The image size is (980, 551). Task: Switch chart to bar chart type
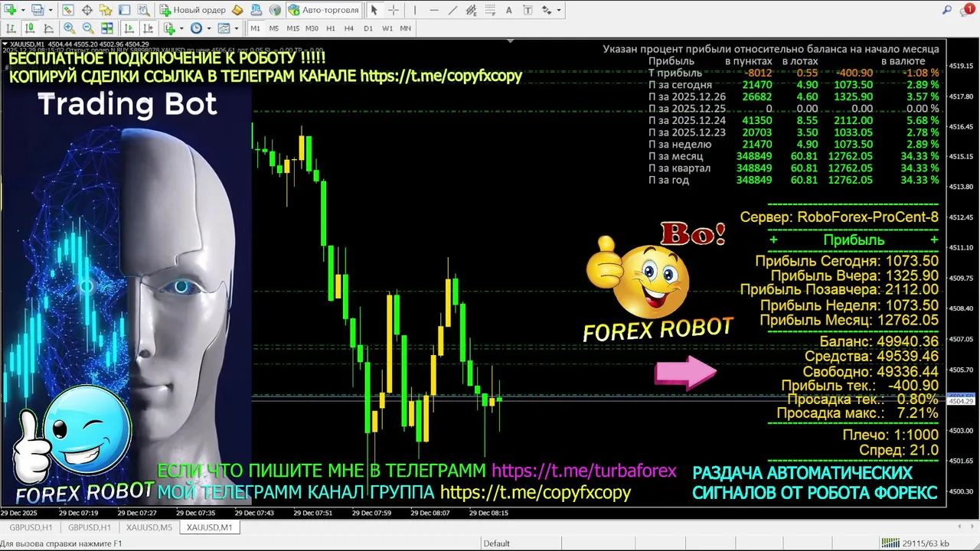(11, 28)
